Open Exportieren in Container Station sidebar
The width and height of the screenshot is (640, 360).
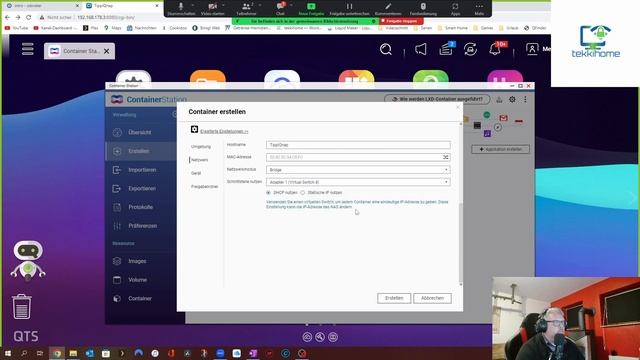[x=141, y=189]
